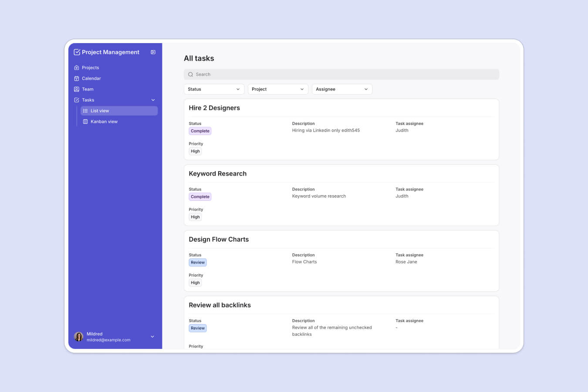Click description 'Hiring via Linkedin only edith545'
588x392 pixels.
[326, 131]
